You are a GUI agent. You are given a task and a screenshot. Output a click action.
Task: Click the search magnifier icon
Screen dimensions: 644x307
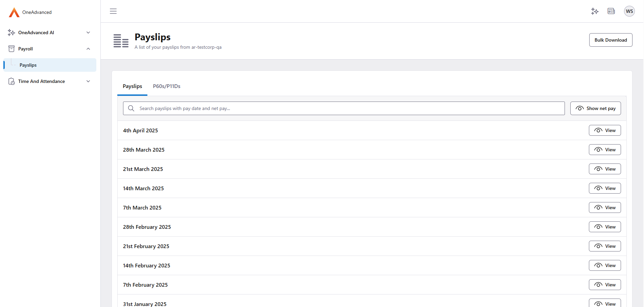point(131,108)
